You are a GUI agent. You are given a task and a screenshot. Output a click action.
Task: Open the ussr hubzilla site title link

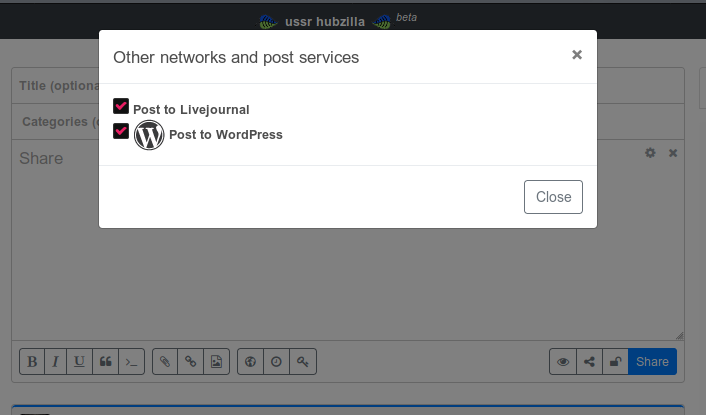pyautogui.click(x=325, y=22)
